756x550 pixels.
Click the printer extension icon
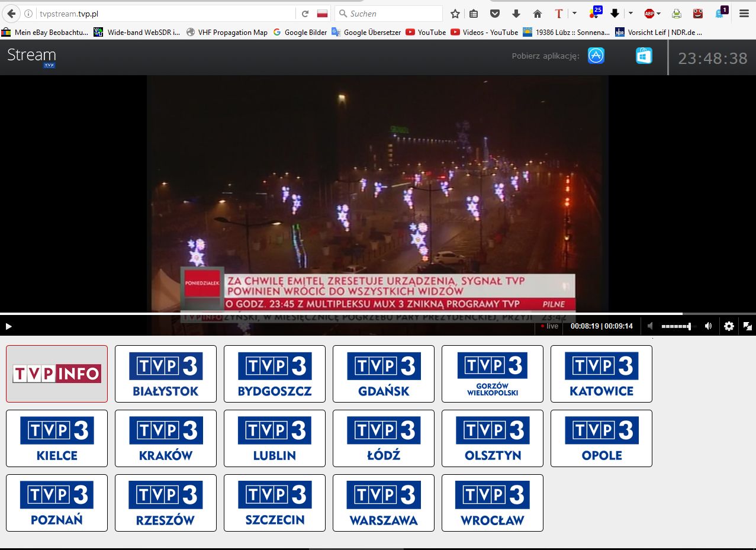pos(677,14)
